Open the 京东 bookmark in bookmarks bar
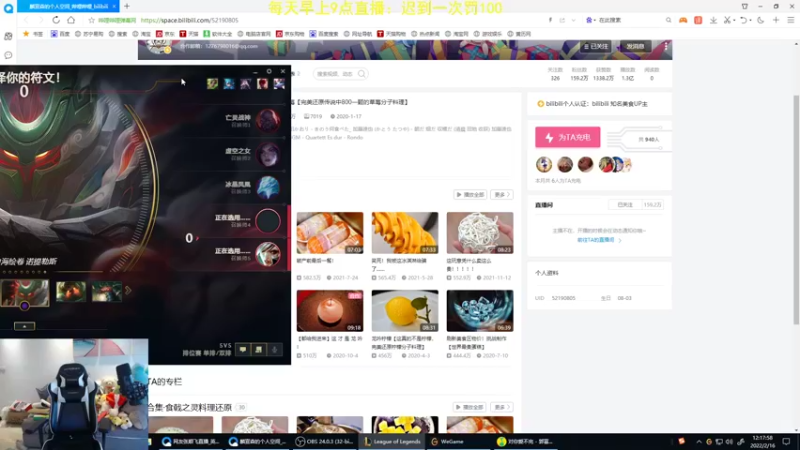Viewport: 800px width, 450px height. tap(165, 34)
